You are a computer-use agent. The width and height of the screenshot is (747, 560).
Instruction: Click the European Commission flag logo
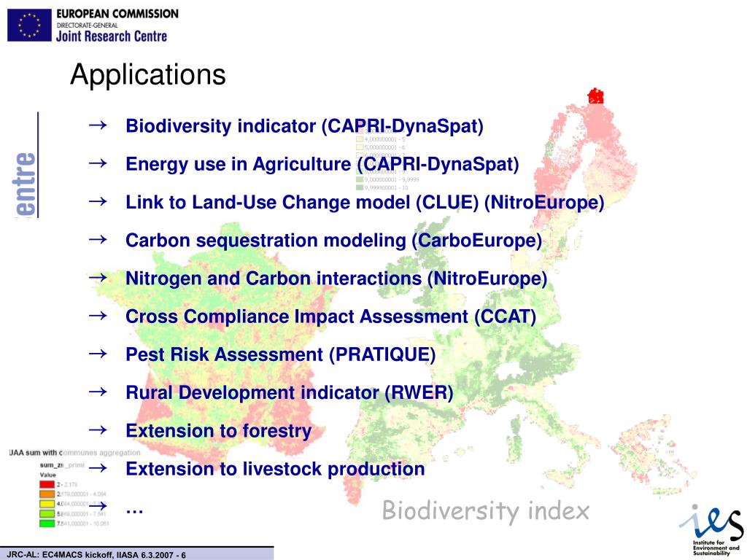pyautogui.click(x=29, y=26)
